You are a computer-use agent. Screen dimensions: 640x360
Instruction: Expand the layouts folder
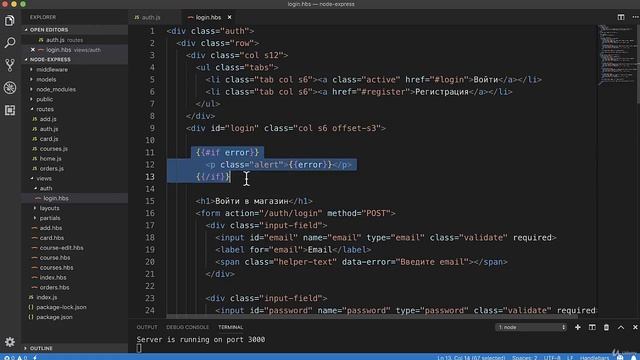49,208
